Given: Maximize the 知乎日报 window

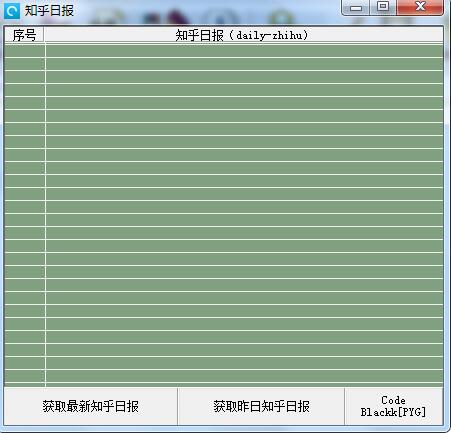Looking at the screenshot, I should (383, 7).
